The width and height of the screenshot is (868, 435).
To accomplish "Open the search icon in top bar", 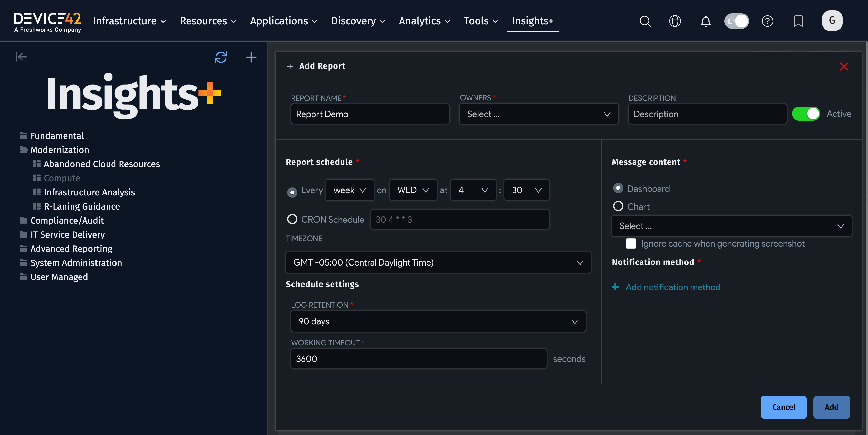I will 645,21.
